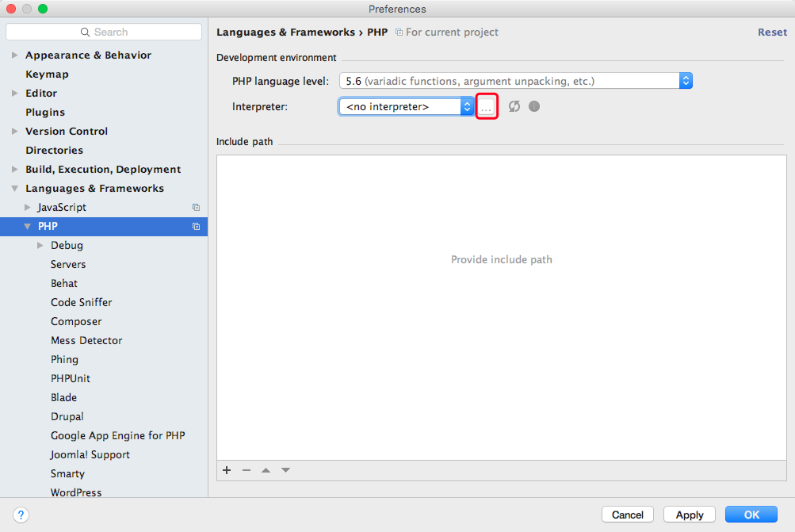Remove include path with minus button

click(247, 470)
